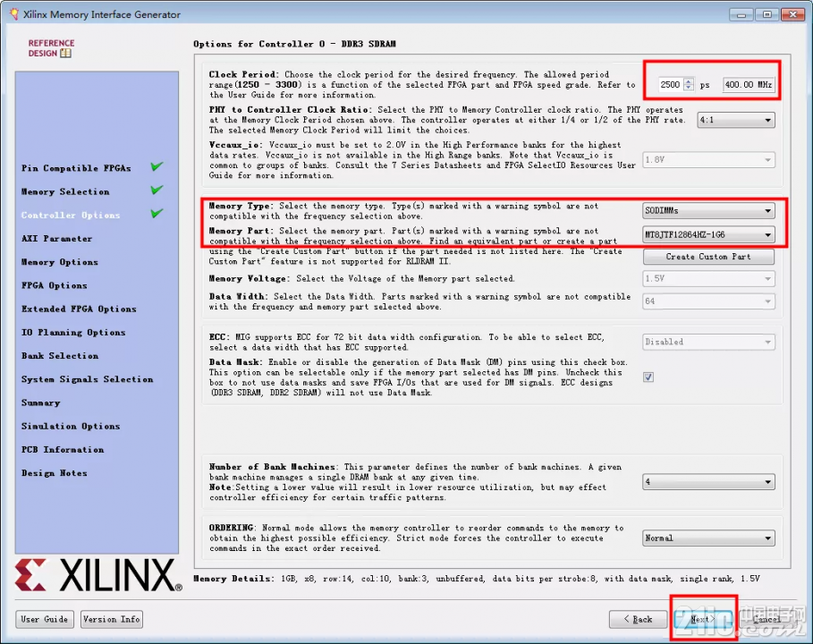The image size is (813, 644).
Task: Click the Next button
Action: pos(704,619)
